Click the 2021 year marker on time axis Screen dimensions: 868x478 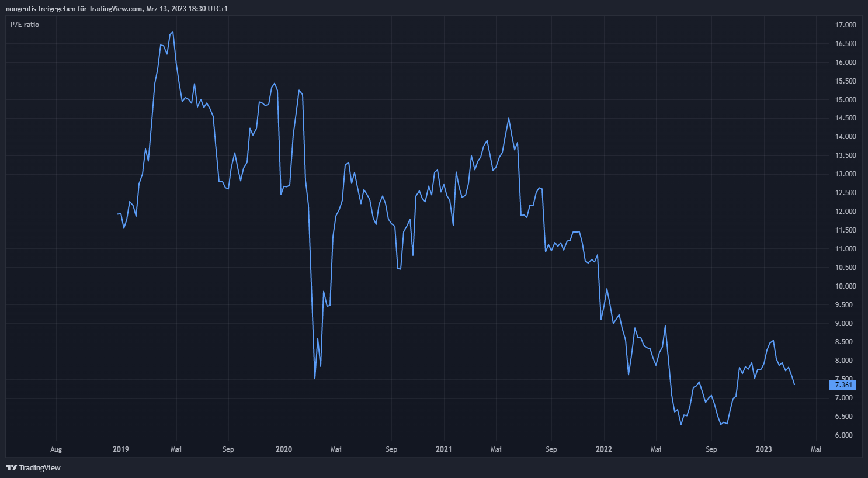click(443, 449)
